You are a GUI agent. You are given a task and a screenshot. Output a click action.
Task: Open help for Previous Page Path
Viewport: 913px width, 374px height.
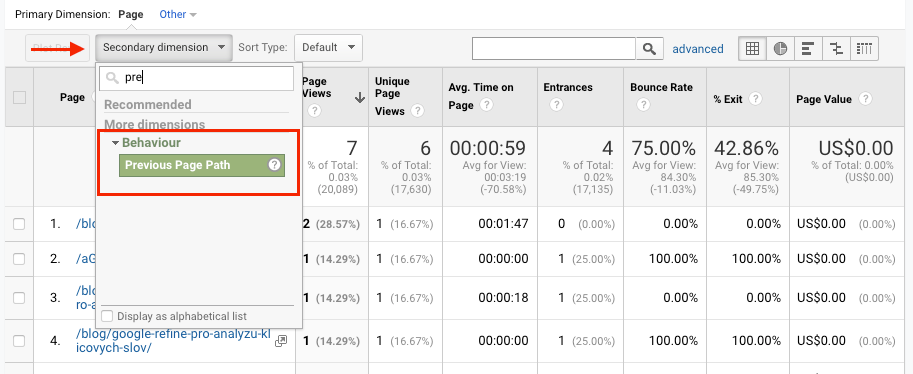pyautogui.click(x=274, y=165)
